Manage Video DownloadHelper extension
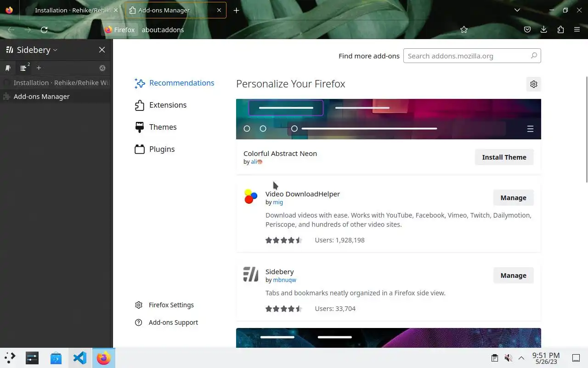The width and height of the screenshot is (588, 368). pos(513,197)
